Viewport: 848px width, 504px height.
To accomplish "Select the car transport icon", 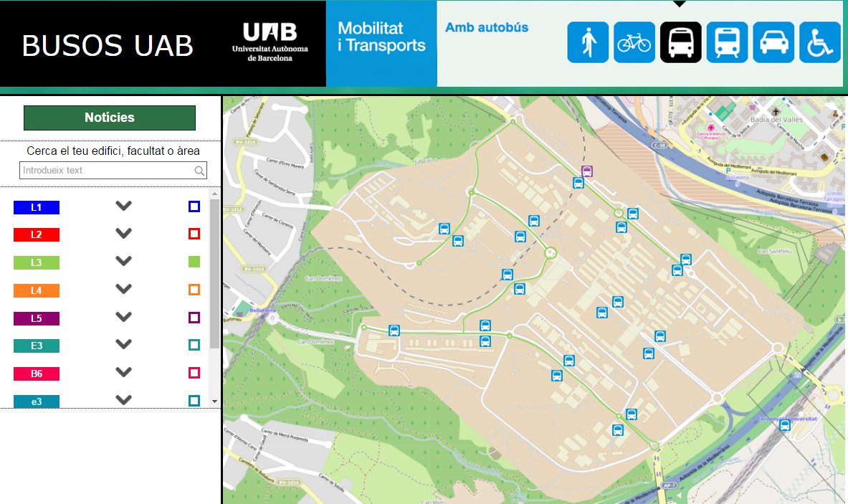I will click(773, 42).
